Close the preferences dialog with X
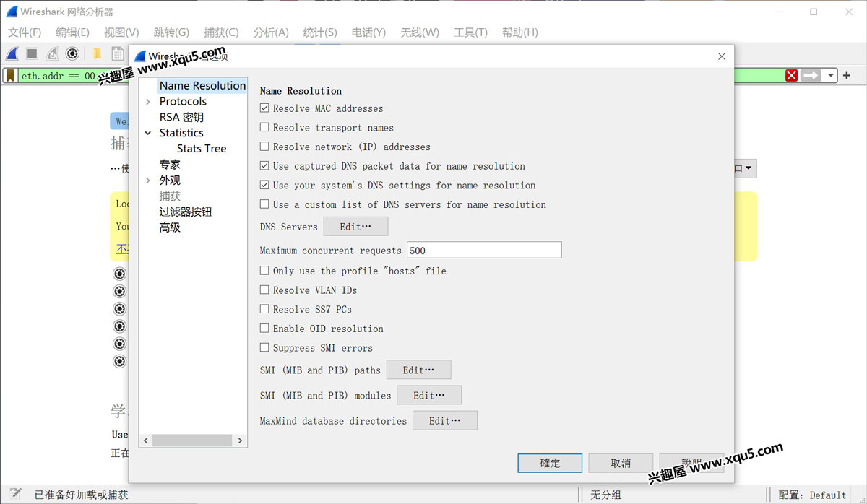The height and width of the screenshot is (504, 867). [721, 56]
